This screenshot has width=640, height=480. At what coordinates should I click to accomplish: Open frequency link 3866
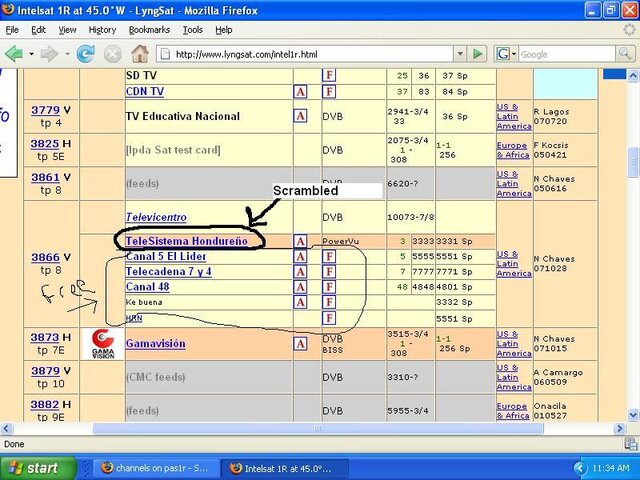(x=45, y=257)
